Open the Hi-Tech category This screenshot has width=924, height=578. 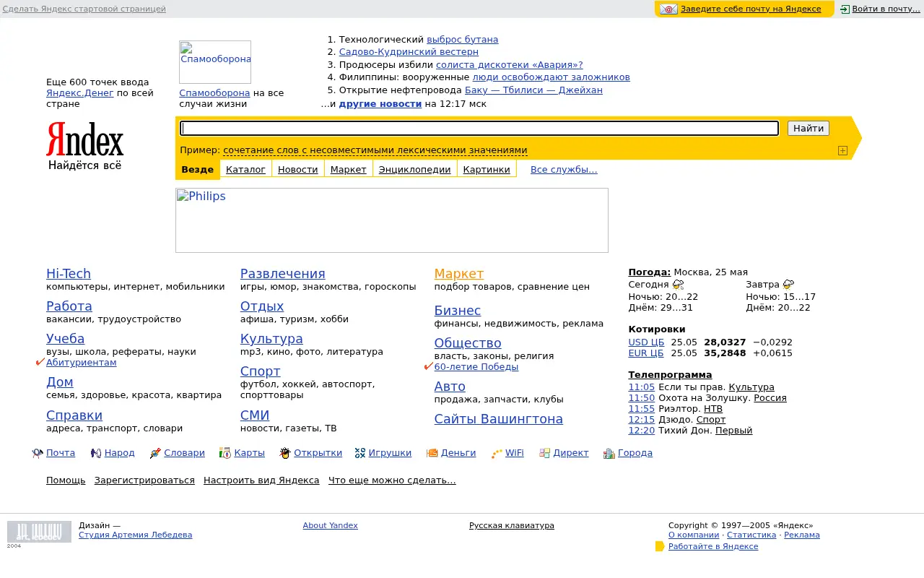[x=69, y=274]
